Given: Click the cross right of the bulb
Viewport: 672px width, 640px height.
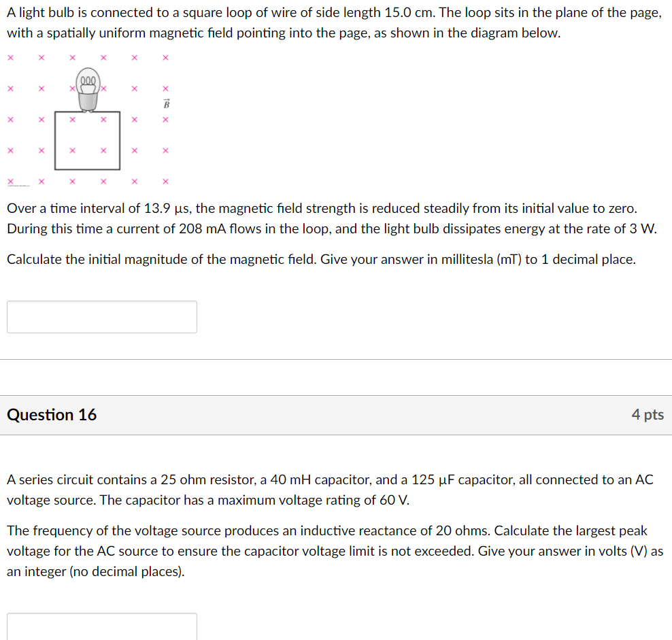Looking at the screenshot, I should [x=103, y=88].
